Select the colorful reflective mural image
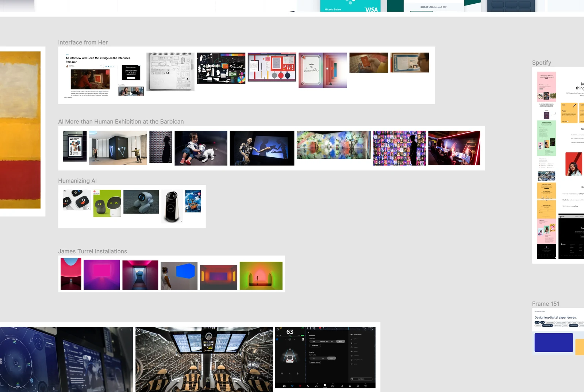584x392 pixels. click(x=334, y=145)
